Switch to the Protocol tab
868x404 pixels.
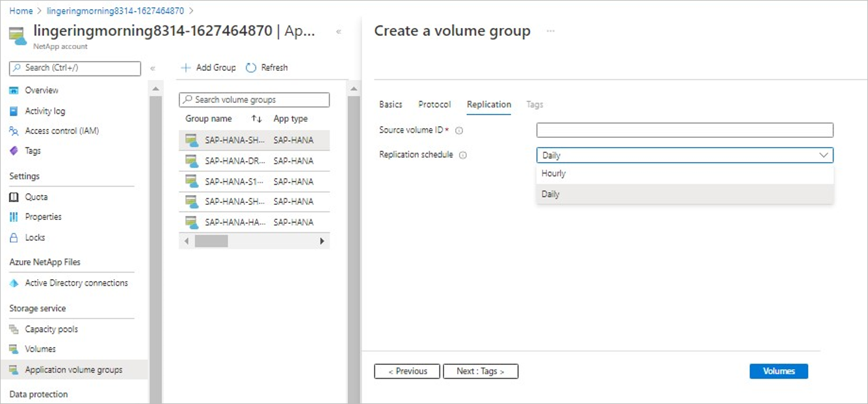tap(434, 105)
